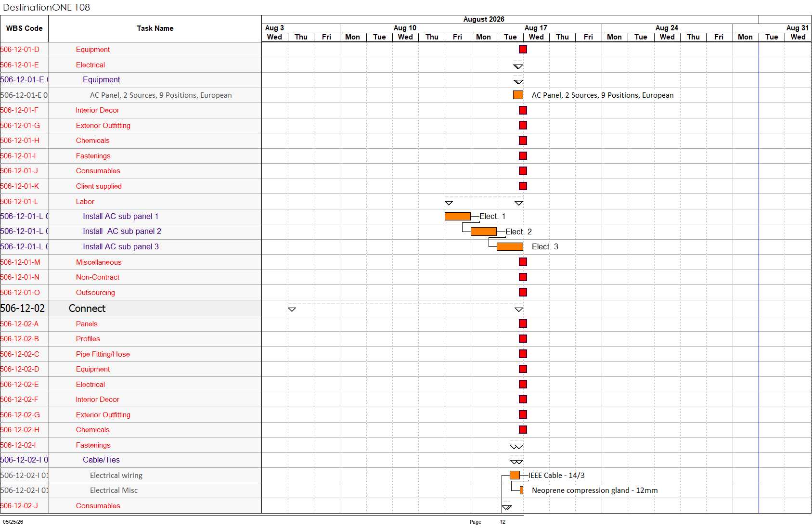Select the Electrical wiring task name
Image resolution: width=812 pixels, height=528 pixels.
coord(116,475)
